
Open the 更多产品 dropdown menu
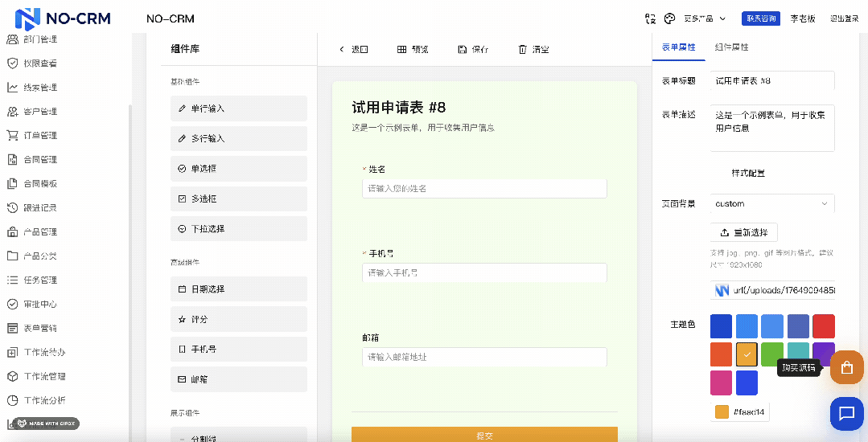pos(705,18)
